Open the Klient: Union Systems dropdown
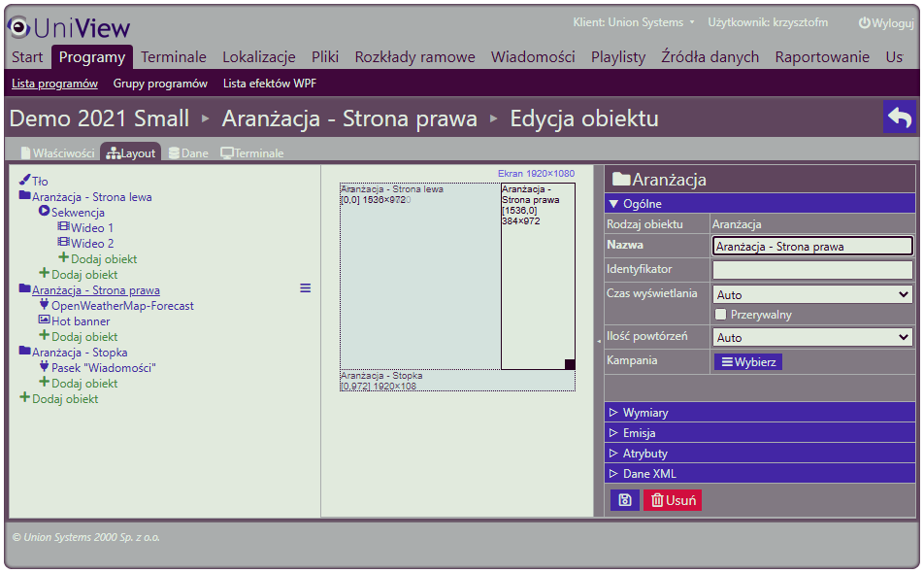 click(x=634, y=22)
